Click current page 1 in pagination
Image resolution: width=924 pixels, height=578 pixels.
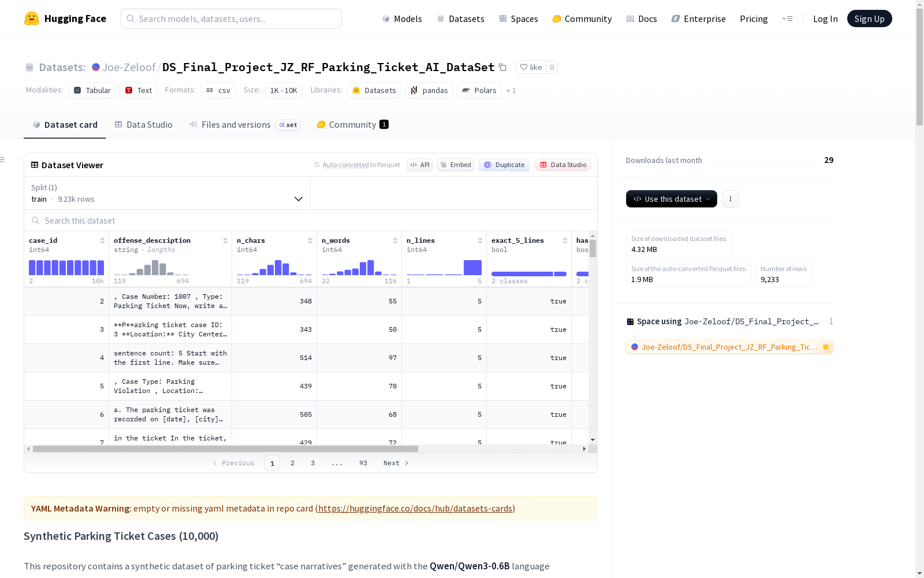pyautogui.click(x=272, y=463)
